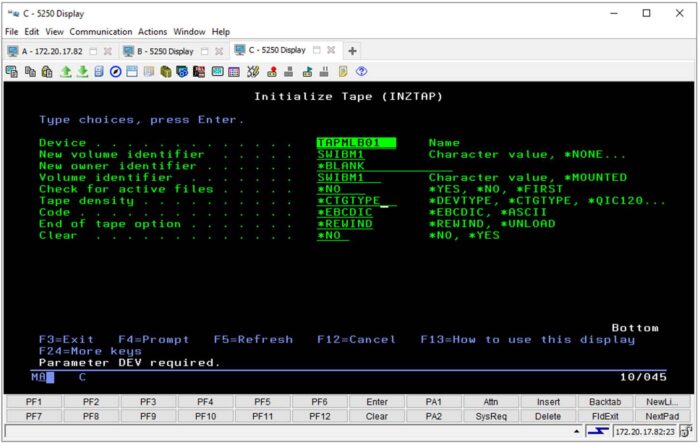Click the green upload arrow Send icon

66,71
